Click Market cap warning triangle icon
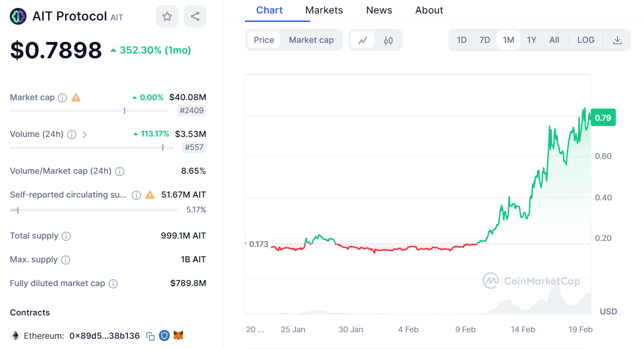 [x=76, y=97]
